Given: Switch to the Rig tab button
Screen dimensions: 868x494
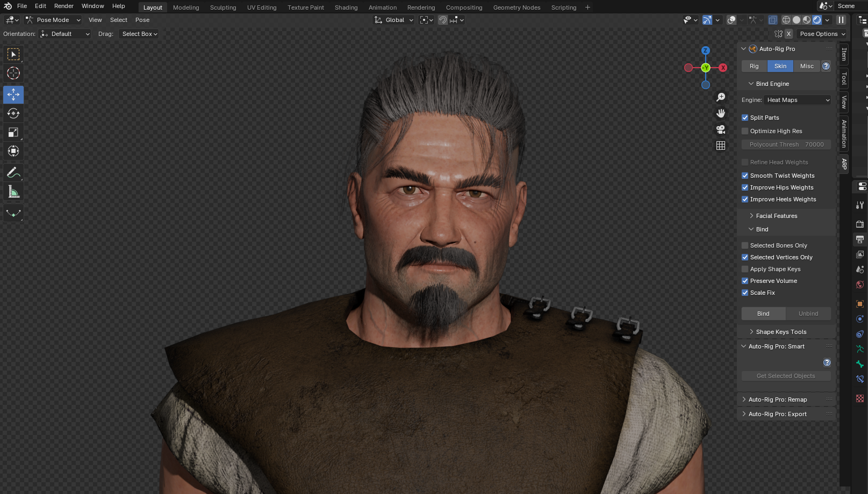Looking at the screenshot, I should click(754, 66).
